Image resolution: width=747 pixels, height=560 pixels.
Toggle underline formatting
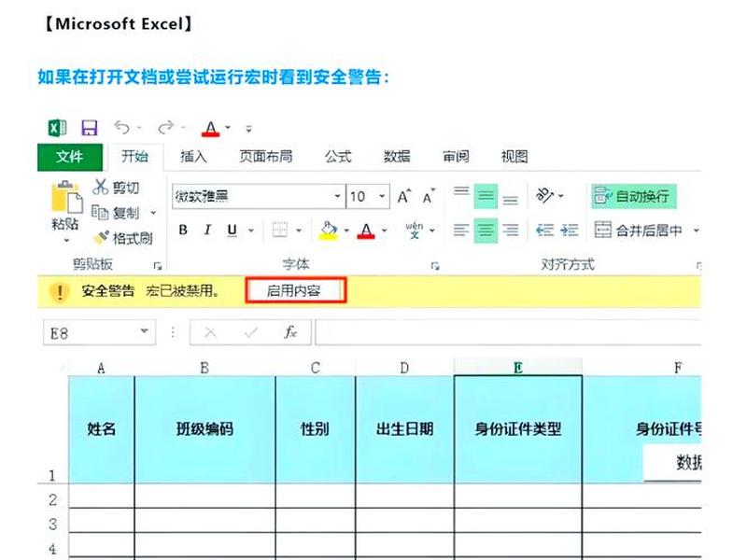coord(232,230)
